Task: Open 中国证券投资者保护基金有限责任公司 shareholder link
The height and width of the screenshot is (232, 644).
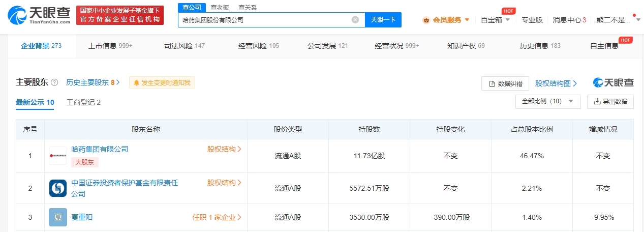Action: [x=125, y=188]
